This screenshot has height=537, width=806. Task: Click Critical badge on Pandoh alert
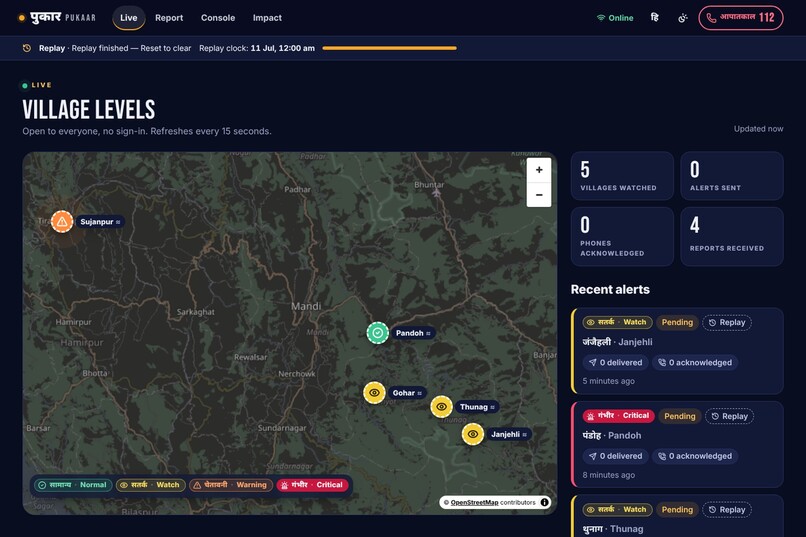click(618, 416)
